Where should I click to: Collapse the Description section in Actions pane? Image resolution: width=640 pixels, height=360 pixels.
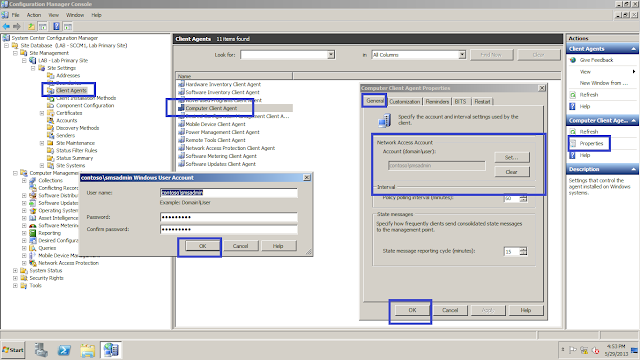633,169
